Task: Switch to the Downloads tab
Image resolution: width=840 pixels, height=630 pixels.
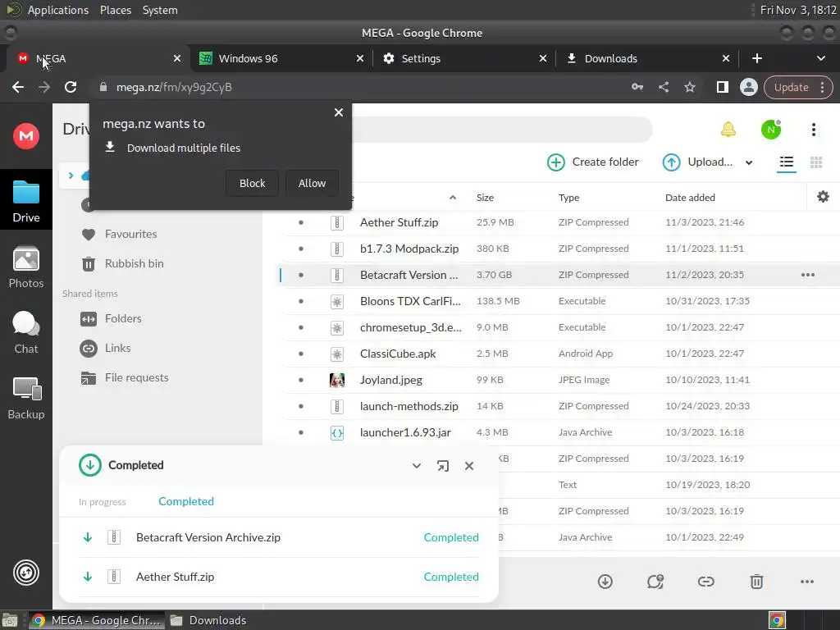Action: point(647,58)
